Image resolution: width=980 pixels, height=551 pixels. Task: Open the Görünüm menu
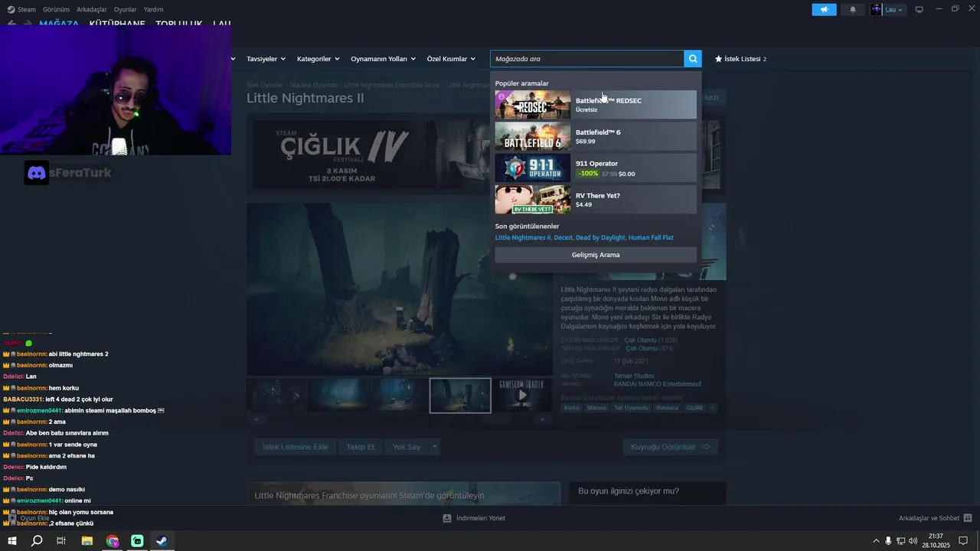point(56,9)
